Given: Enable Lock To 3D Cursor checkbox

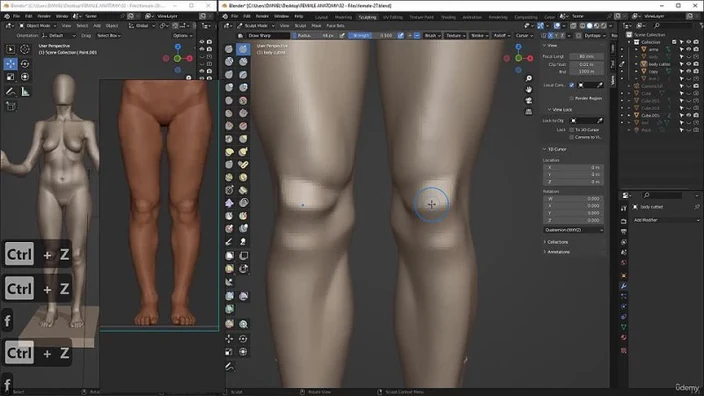Looking at the screenshot, I should (572, 130).
